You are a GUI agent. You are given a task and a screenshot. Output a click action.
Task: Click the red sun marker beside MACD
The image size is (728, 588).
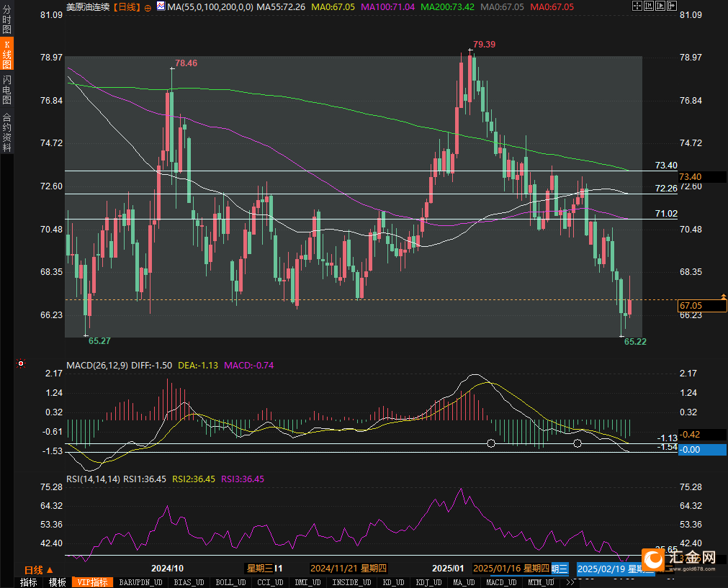pyautogui.click(x=20, y=363)
